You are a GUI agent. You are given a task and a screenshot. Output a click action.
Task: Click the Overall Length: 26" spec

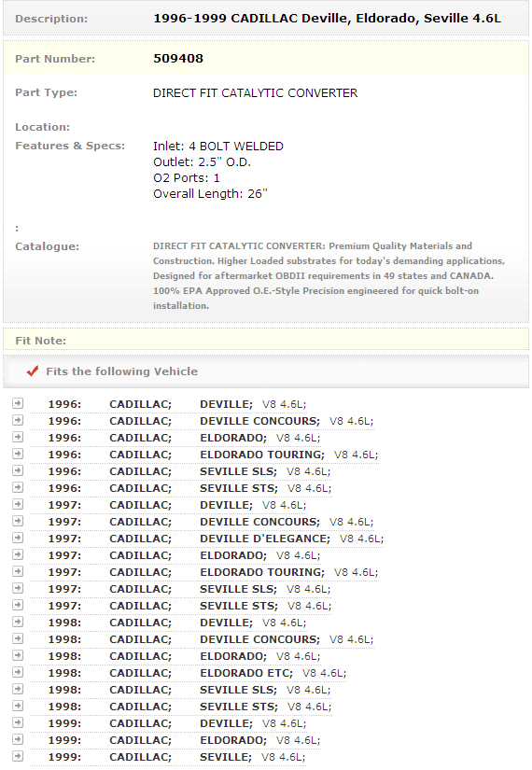pyautogui.click(x=210, y=194)
